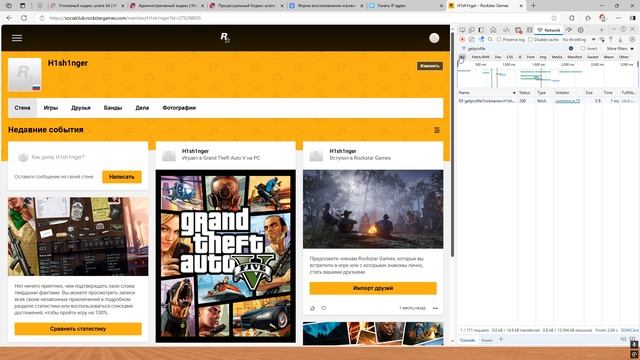Select the Img request type filter
Image resolution: width=640 pixels, height=360 pixels.
tap(543, 57)
